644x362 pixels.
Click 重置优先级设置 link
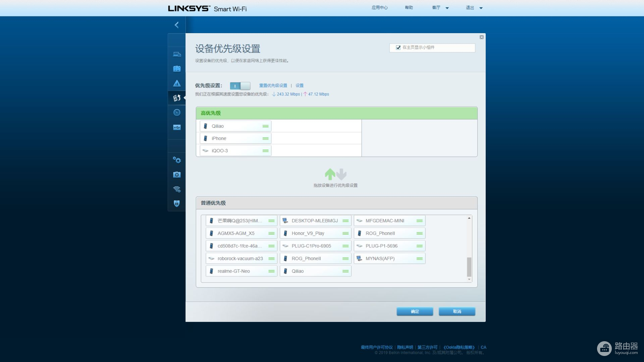[x=272, y=85]
